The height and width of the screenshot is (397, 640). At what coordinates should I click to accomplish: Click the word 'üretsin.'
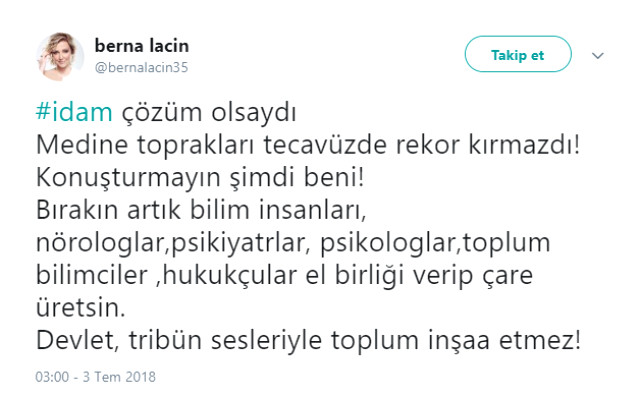(x=80, y=308)
